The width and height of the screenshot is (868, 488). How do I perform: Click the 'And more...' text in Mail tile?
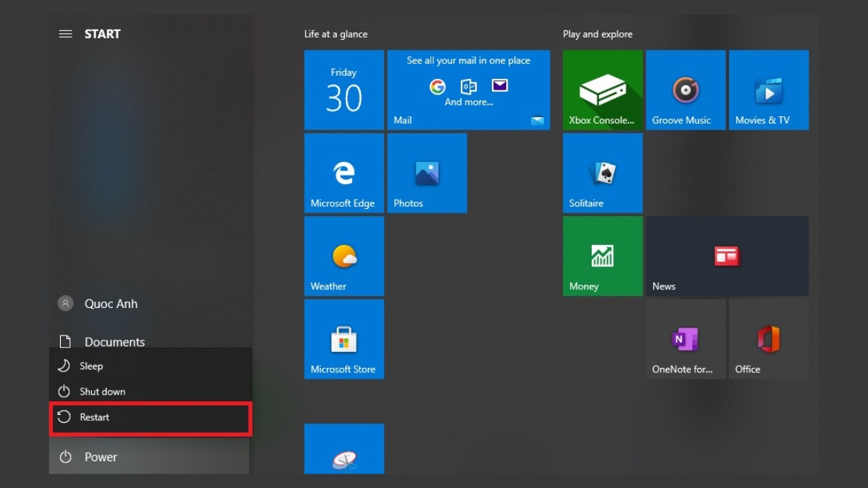pos(469,102)
